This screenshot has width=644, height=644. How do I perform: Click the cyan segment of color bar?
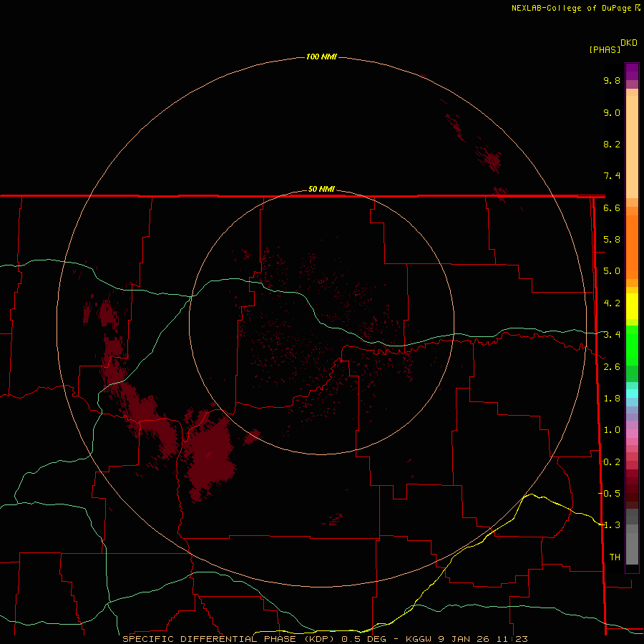632,394
